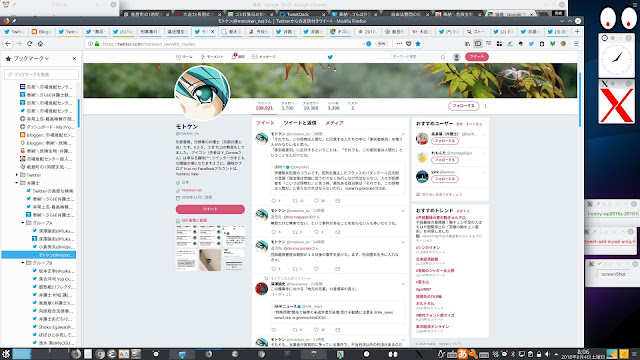Open Twitter messages navigation link
The image size is (640, 360).
tap(264, 57)
